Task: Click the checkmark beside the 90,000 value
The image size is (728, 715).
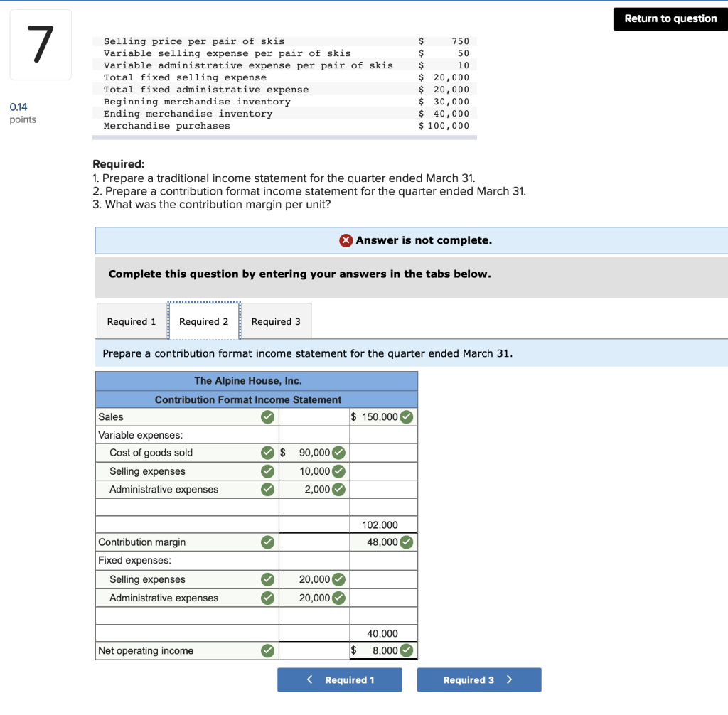Action: click(339, 453)
